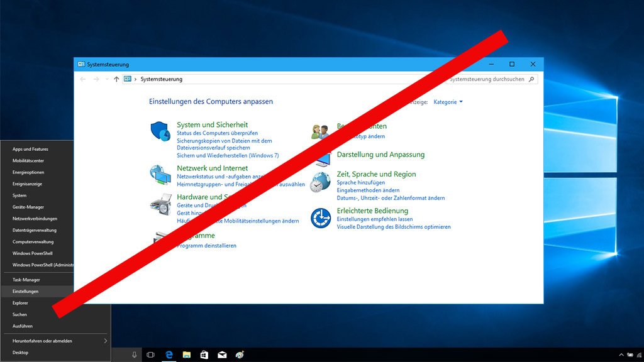Click Eingabemethoden ändern link
This screenshot has width=644, height=362.
point(368,190)
